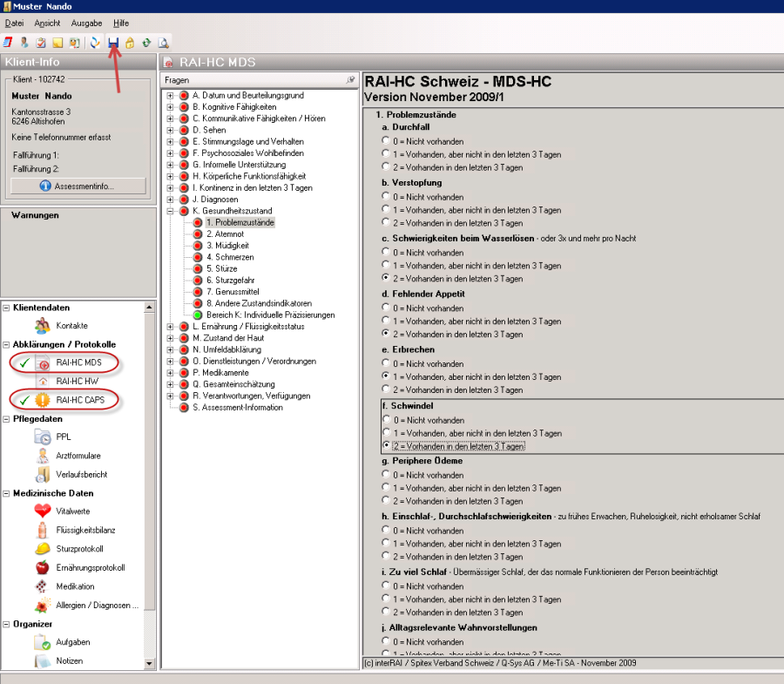The height and width of the screenshot is (684, 784).
Task: Open the Medikation pills icon
Action: 43,586
